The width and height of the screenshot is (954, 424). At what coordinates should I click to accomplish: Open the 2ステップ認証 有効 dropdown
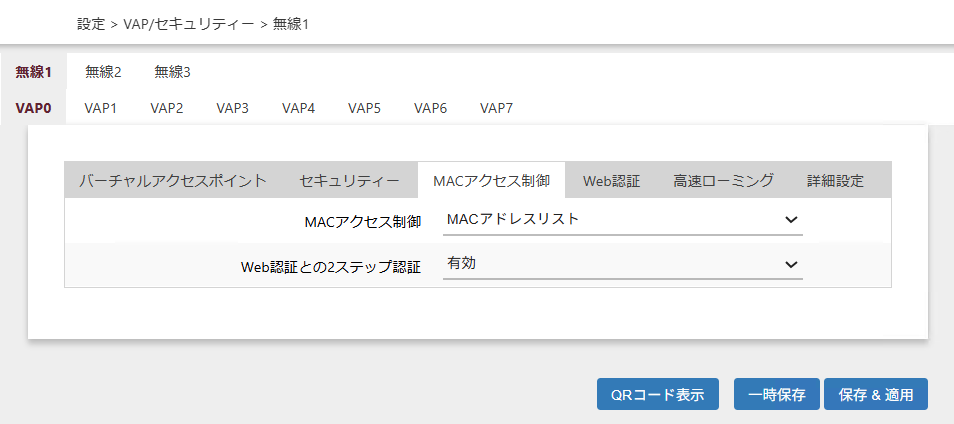622,264
